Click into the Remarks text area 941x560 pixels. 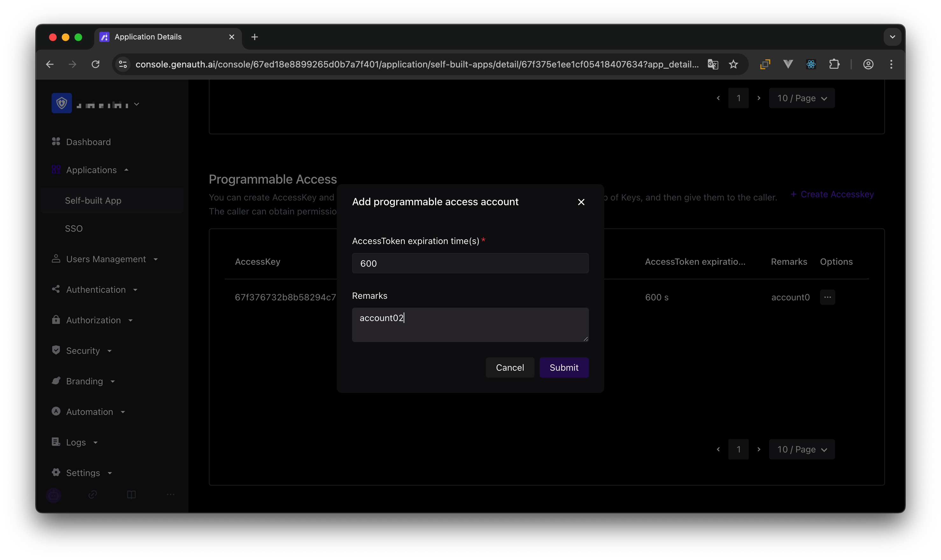470,325
